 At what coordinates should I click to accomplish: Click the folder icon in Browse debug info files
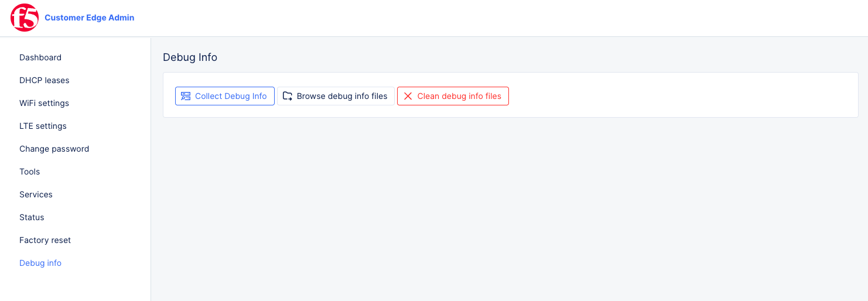coord(288,96)
